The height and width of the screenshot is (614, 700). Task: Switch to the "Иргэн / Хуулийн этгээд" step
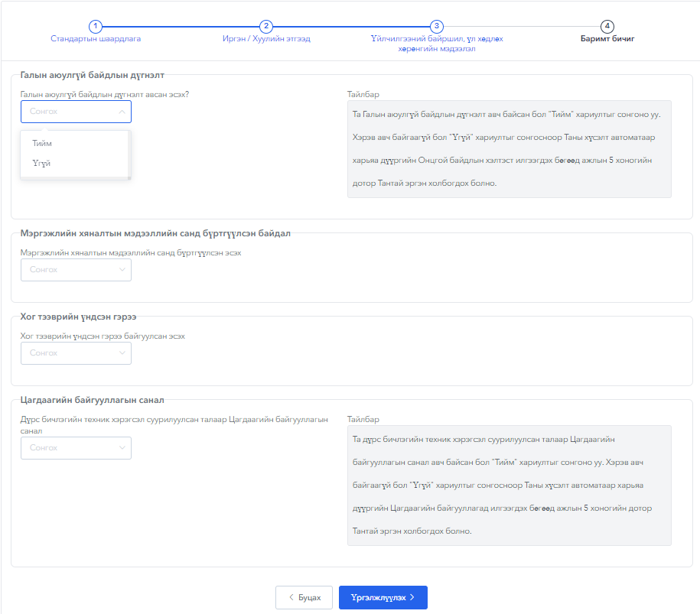click(x=266, y=38)
